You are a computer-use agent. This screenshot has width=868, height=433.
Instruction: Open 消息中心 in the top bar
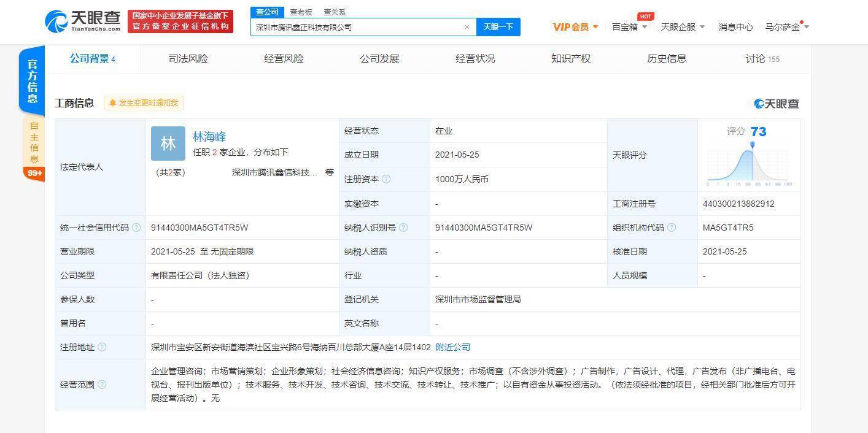[x=735, y=27]
